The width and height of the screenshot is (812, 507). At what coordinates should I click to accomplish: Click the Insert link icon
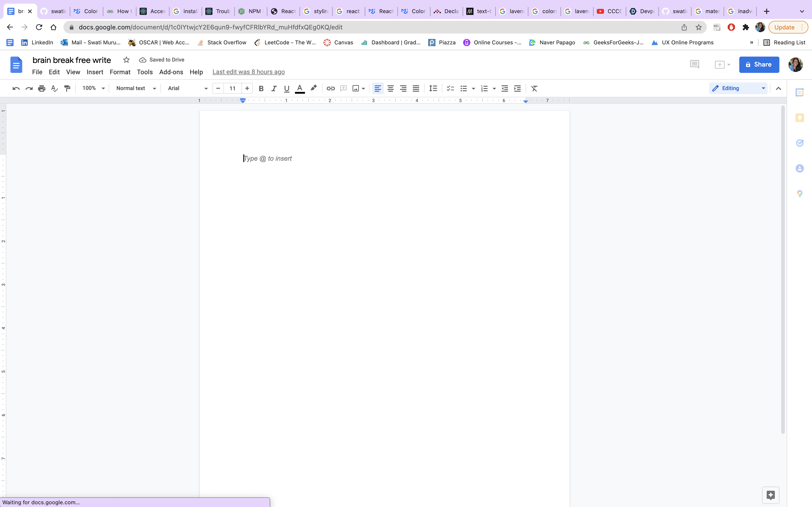click(331, 88)
